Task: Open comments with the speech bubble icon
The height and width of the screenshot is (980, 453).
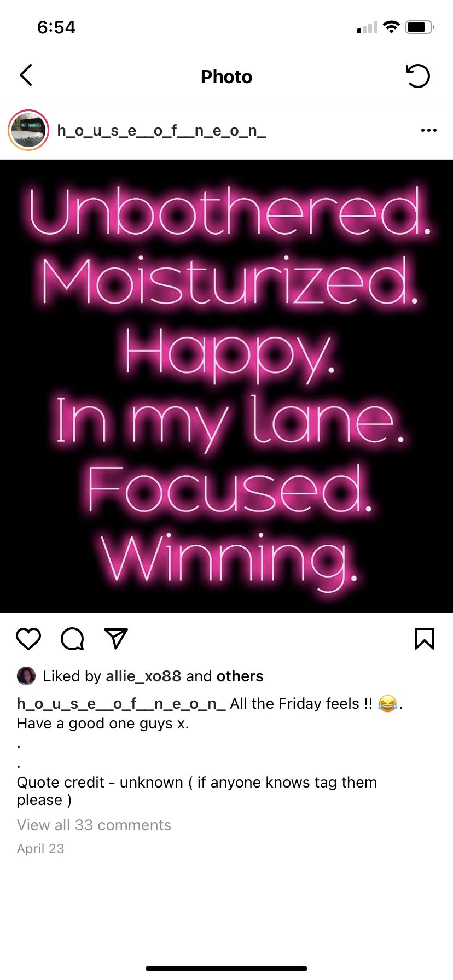Action: click(72, 639)
